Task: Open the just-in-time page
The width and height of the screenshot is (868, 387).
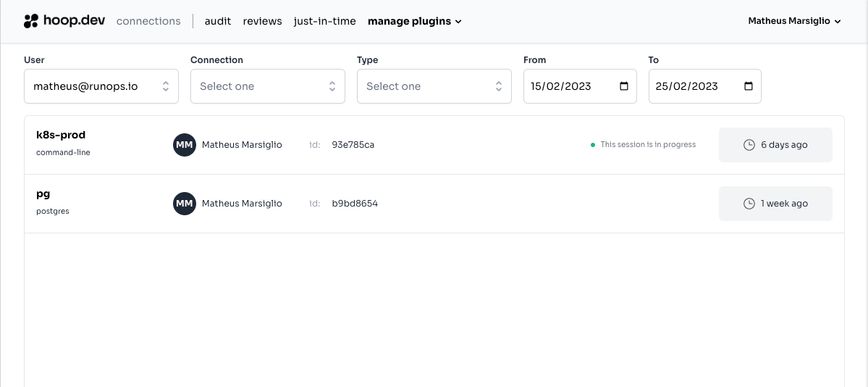Action: pos(324,21)
